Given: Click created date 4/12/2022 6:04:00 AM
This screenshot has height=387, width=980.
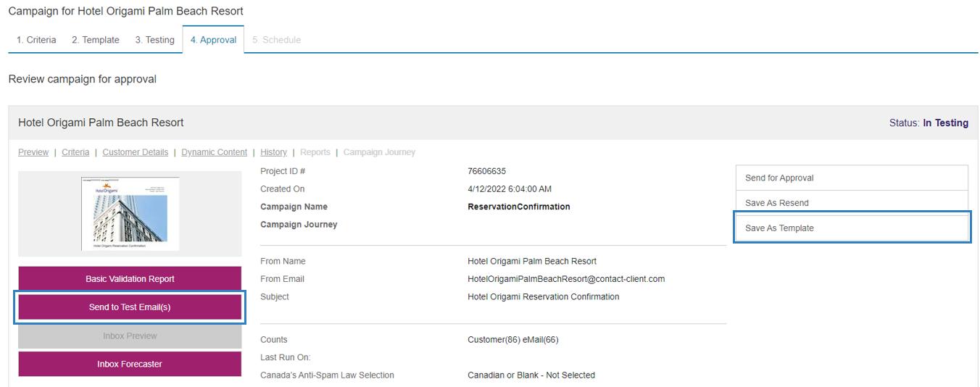Looking at the screenshot, I should [x=510, y=189].
